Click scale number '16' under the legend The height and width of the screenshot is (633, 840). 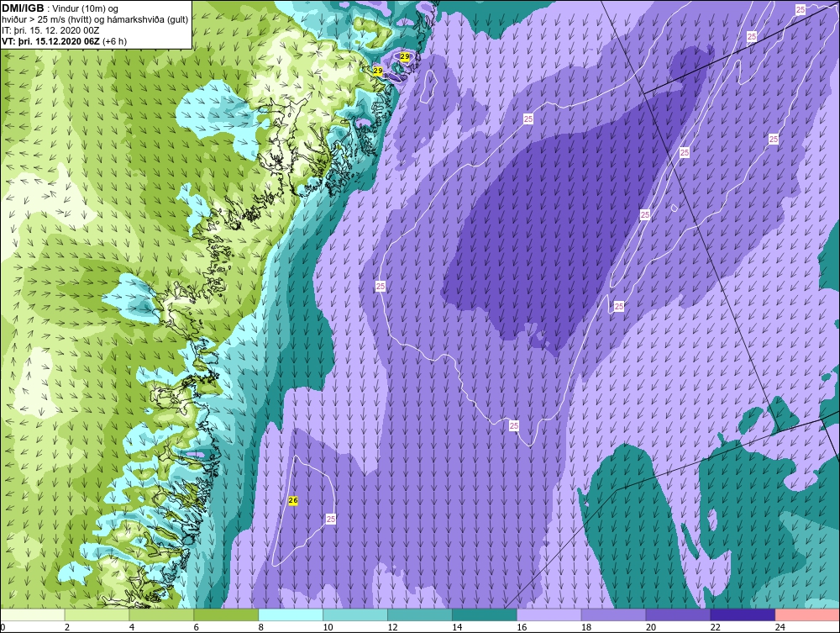[522, 627]
